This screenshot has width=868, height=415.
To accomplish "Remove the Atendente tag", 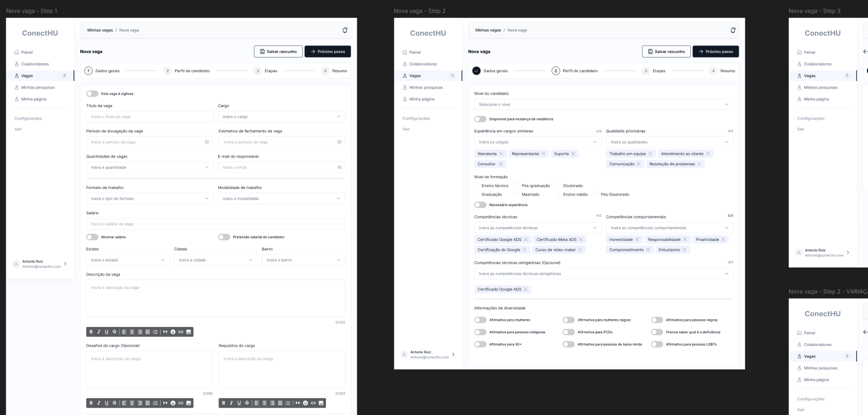I will click(x=501, y=153).
